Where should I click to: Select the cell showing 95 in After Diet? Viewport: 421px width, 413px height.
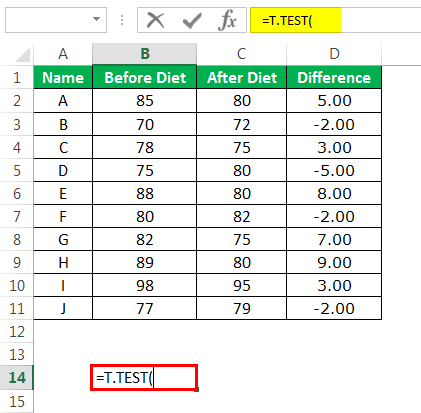coord(242,286)
